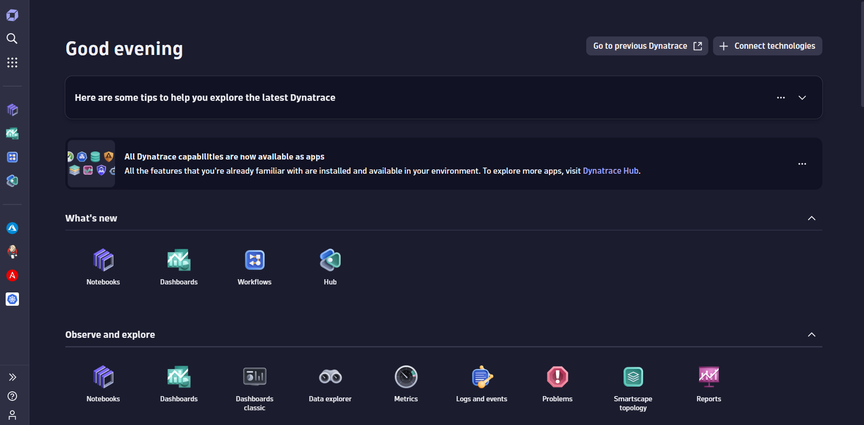Open the user account menu icon
The height and width of the screenshot is (425, 864).
tap(12, 415)
